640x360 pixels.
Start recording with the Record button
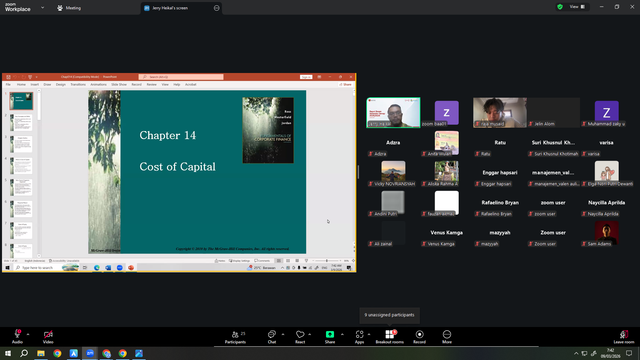pyautogui.click(x=419, y=337)
